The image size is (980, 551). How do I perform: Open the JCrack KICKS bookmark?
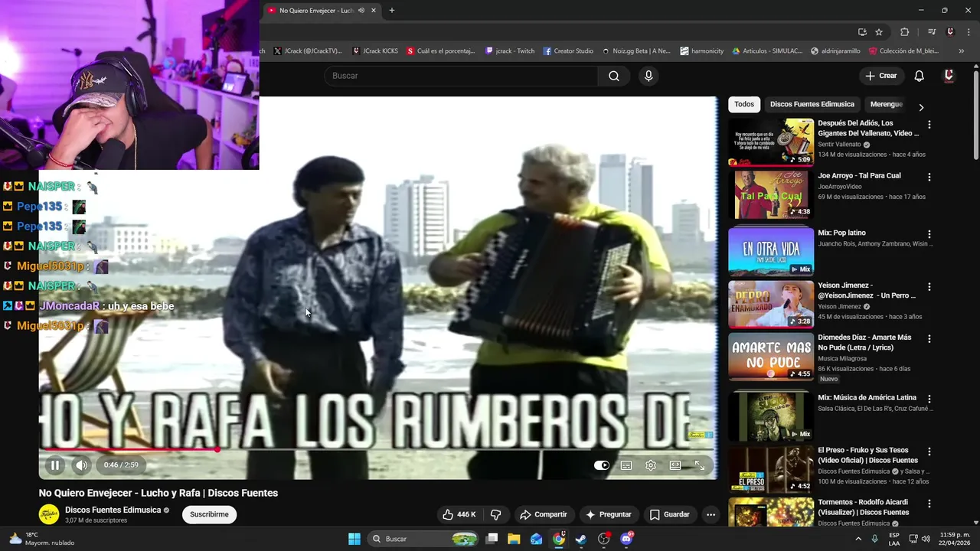click(375, 51)
